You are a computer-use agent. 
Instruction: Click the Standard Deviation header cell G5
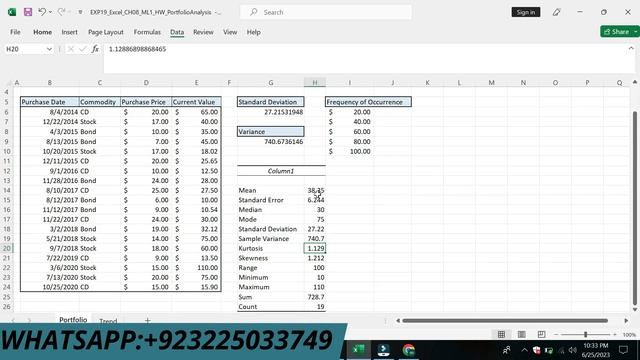(271, 102)
